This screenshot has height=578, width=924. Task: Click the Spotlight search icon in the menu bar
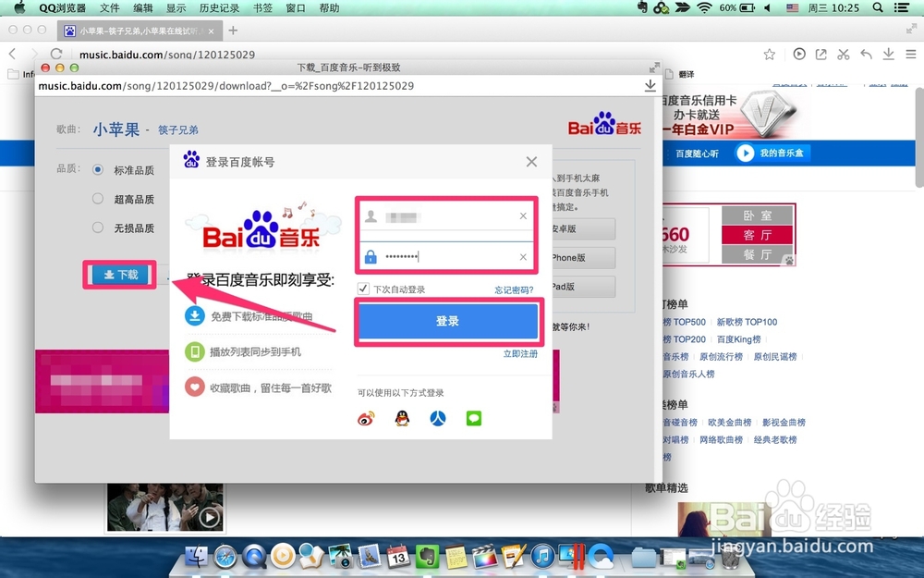point(878,7)
